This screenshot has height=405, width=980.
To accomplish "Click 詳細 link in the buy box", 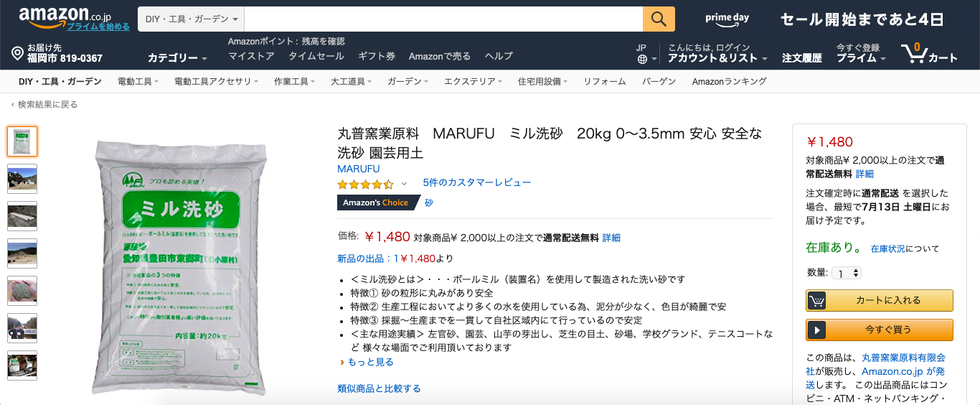I will (864, 174).
